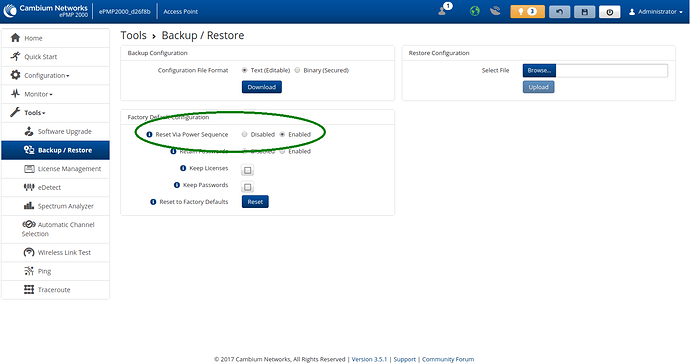This screenshot has width=690, height=364.
Task: Click the eDetect icon
Action: pos(29,187)
